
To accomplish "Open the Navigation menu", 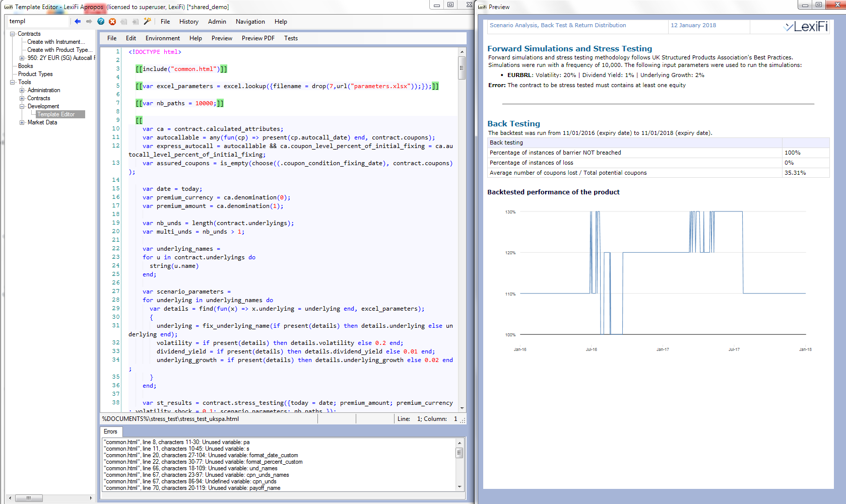I will point(250,22).
